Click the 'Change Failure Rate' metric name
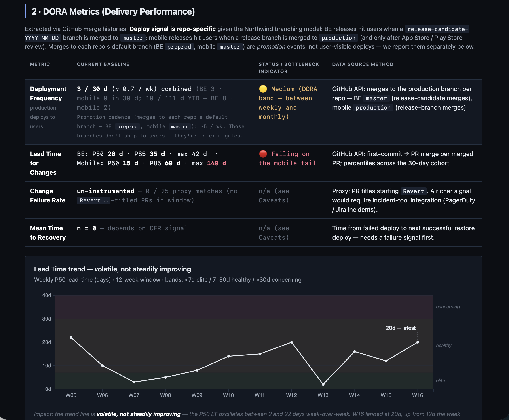This screenshot has height=420, width=509. 48,196
